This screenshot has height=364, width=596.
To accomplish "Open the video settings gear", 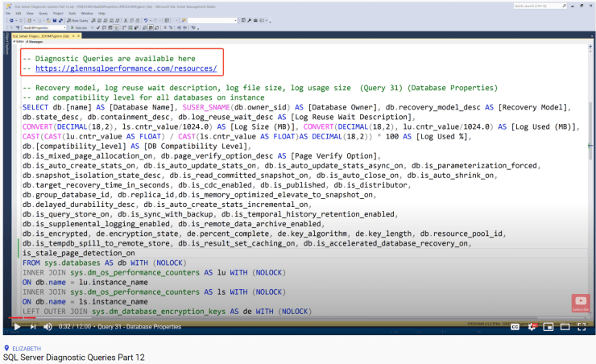I will (x=532, y=327).
